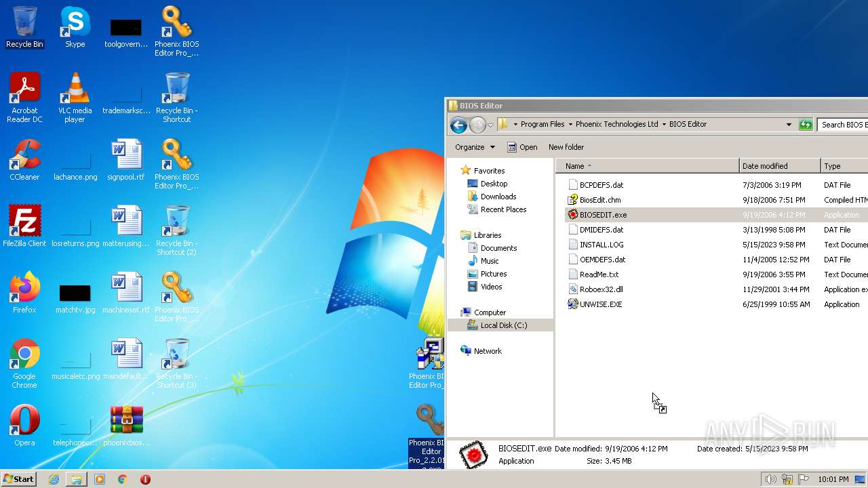Image resolution: width=868 pixels, height=488 pixels.
Task: Select the matchtv.jpg desktop file
Action: [75, 297]
